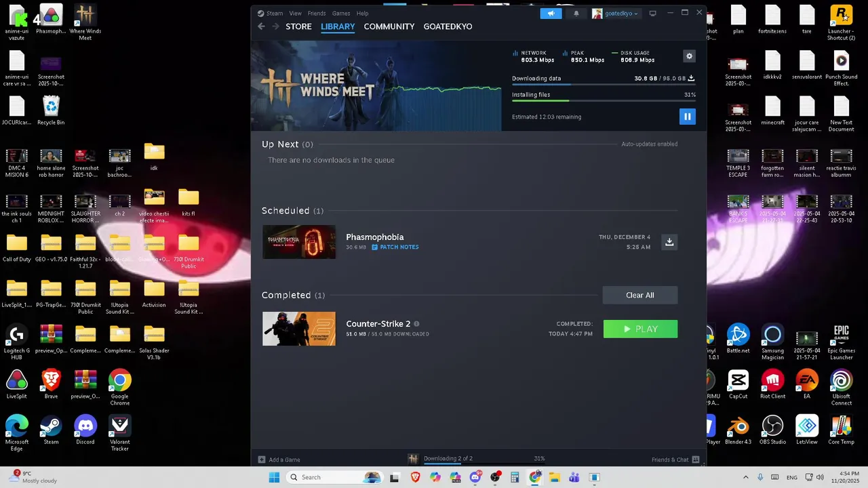Open the Friends & Chat icon
The width and height of the screenshot is (868, 488).
point(695,460)
